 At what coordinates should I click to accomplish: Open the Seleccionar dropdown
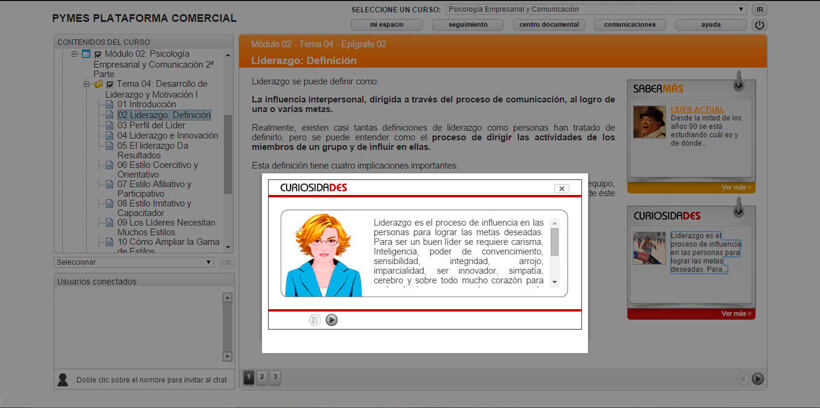click(x=134, y=262)
